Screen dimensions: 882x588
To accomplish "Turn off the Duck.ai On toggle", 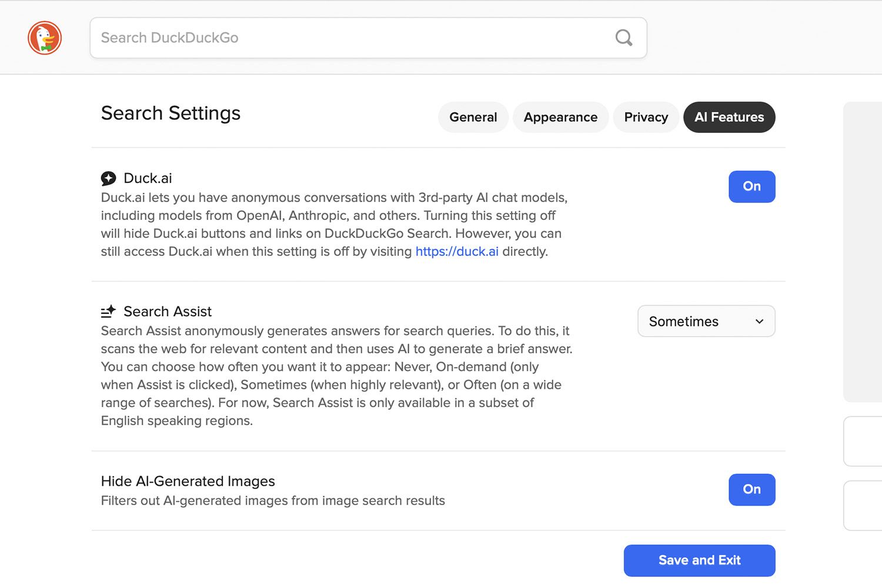I will click(751, 186).
